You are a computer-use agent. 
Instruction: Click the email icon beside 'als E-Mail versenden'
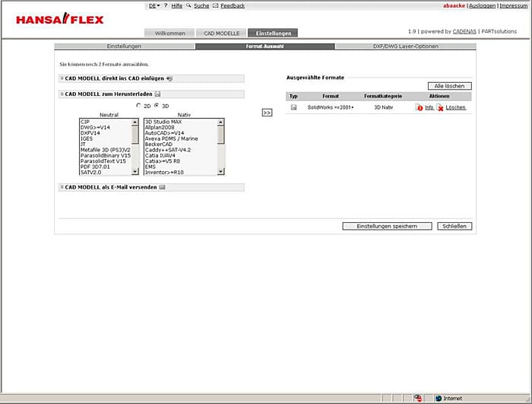coord(162,187)
